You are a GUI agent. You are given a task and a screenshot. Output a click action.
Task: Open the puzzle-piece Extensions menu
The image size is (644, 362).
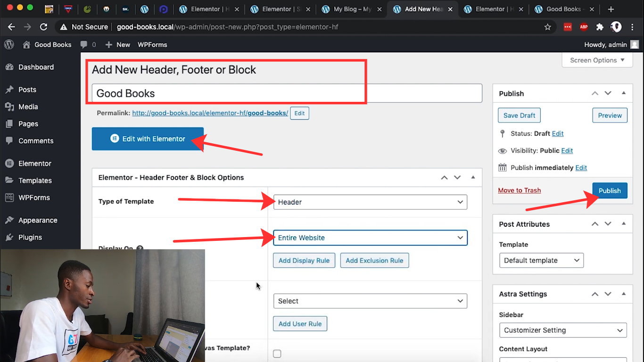600,27
